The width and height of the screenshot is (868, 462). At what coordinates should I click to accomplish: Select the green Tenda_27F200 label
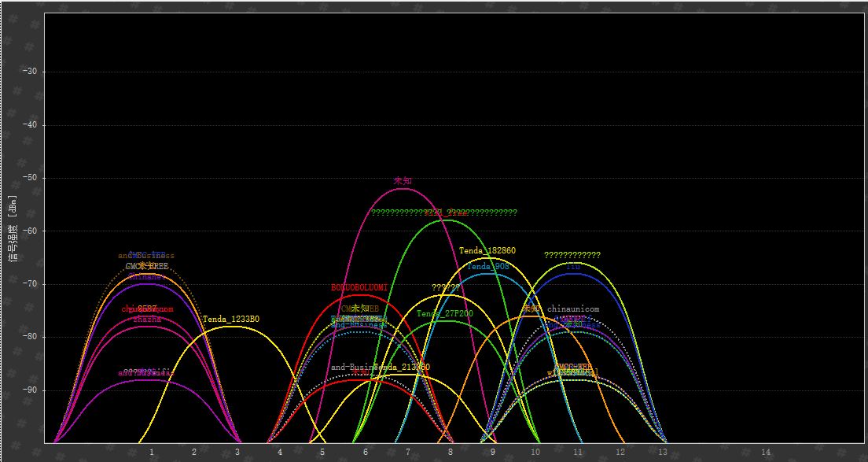pos(445,313)
